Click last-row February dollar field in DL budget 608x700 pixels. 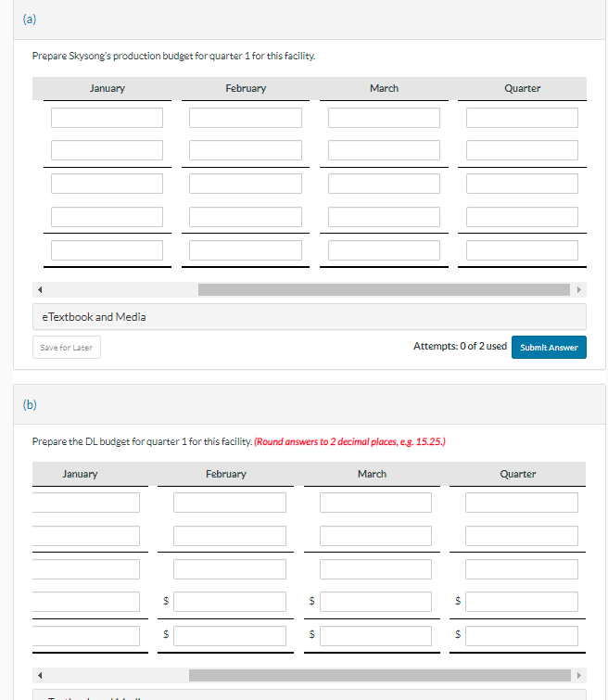coord(230,636)
